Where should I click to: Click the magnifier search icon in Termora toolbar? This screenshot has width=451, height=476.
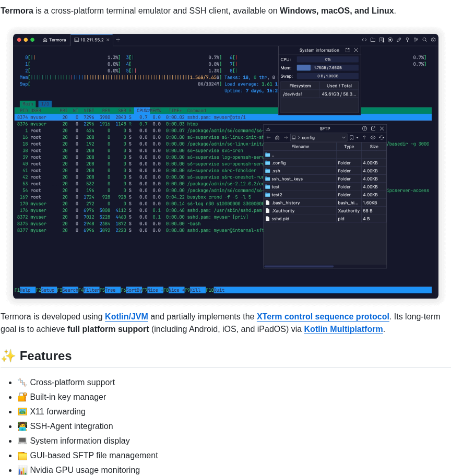pyautogui.click(x=424, y=40)
